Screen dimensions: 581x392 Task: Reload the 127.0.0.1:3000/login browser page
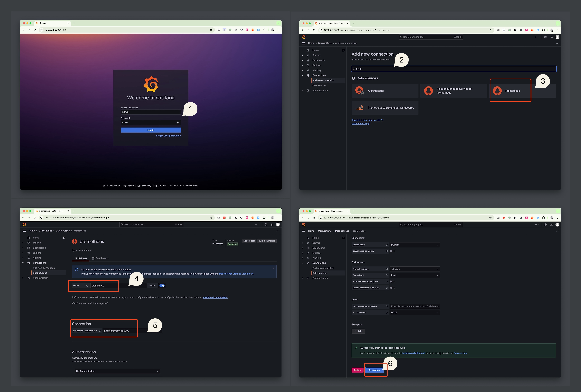point(35,30)
